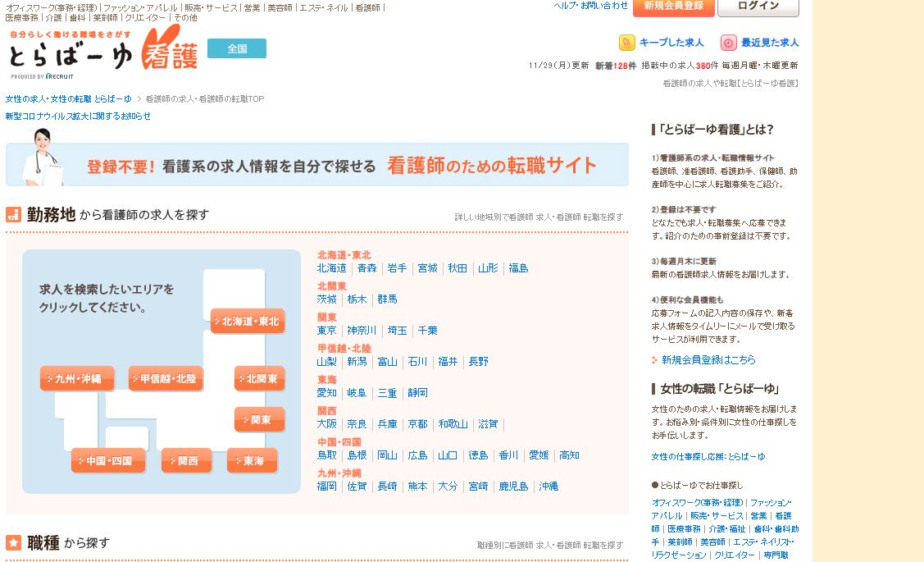Open the 茨城 prefecture link
The width and height of the screenshot is (924, 562).
point(327,299)
